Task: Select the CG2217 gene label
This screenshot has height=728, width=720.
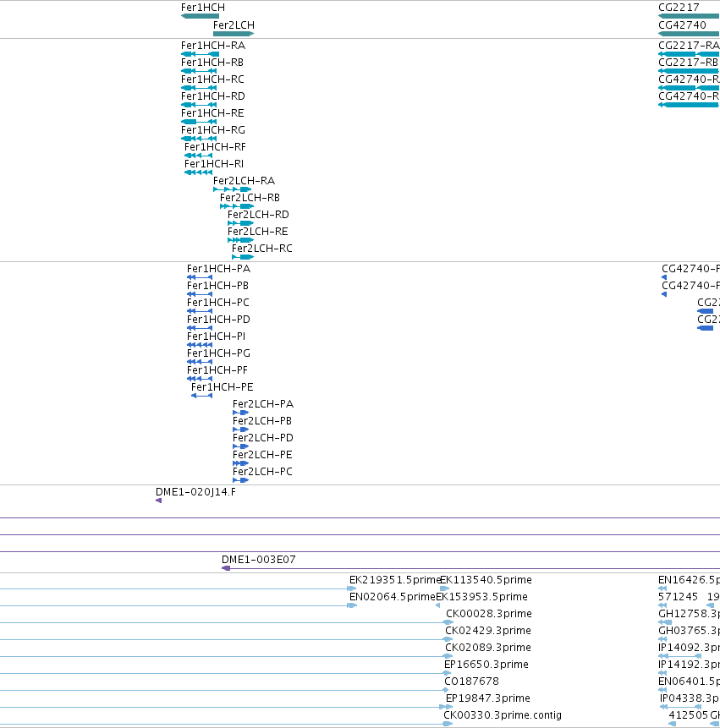Action: point(679,8)
